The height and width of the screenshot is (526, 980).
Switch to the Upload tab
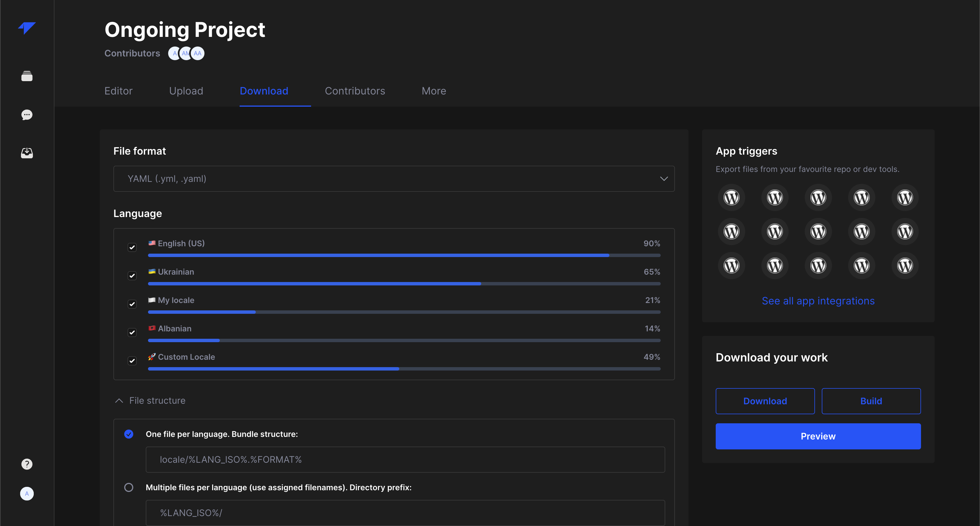186,91
